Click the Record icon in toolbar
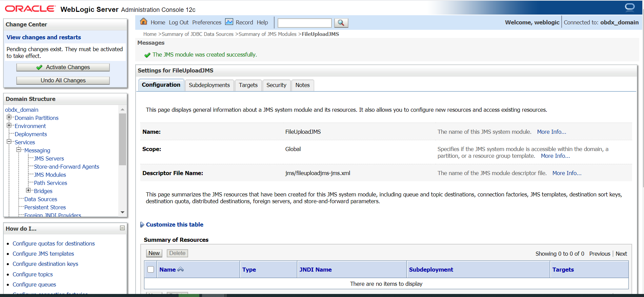644x297 pixels. [229, 22]
